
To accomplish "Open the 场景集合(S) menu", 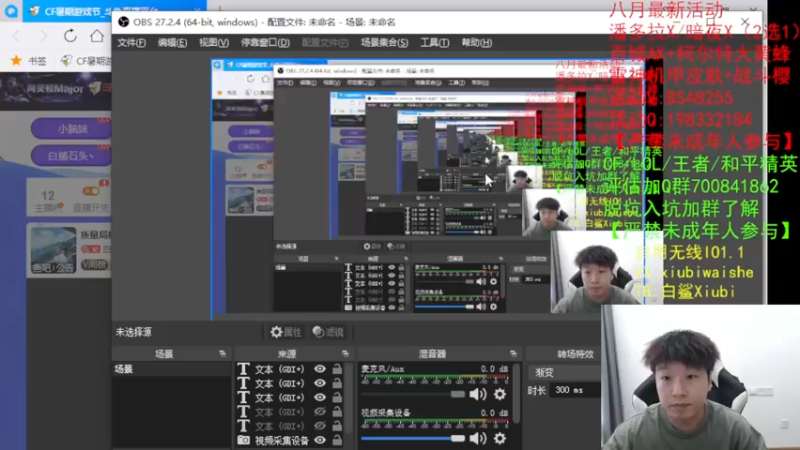I will [x=385, y=43].
